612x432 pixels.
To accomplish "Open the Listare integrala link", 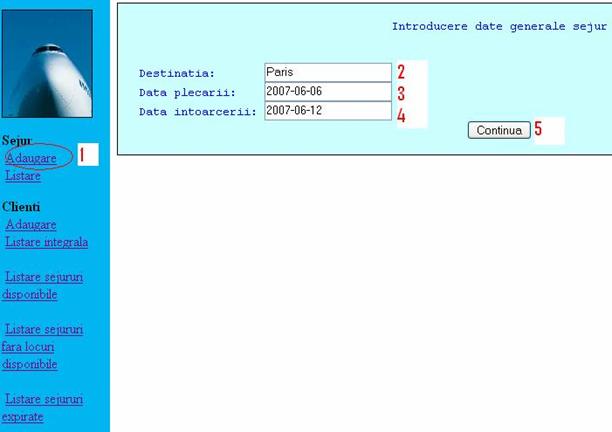I will point(46,242).
